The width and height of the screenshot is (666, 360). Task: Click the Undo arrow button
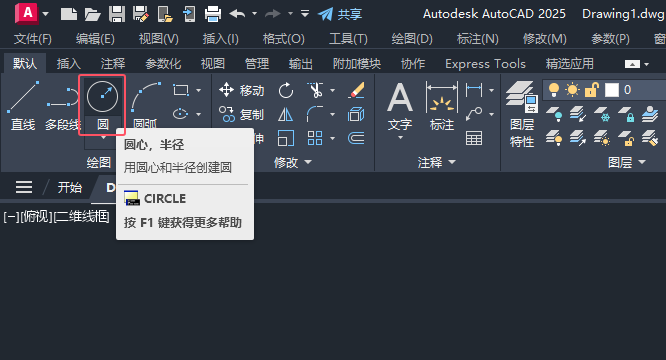237,14
